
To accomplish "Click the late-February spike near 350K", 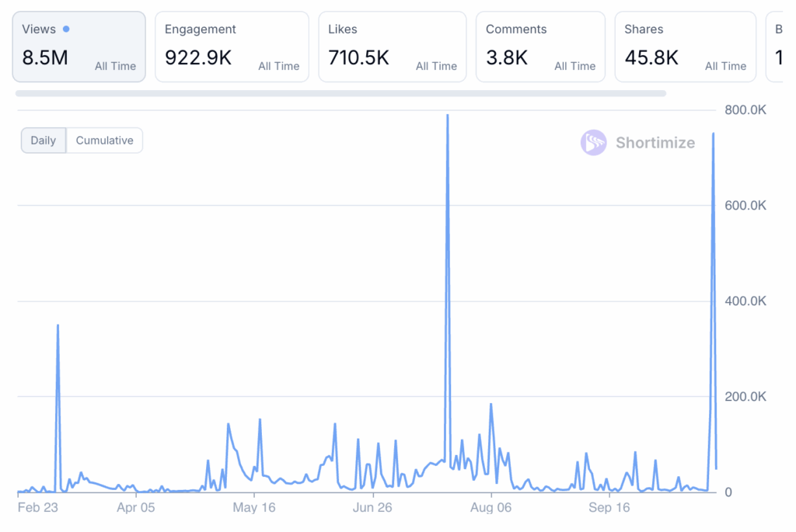I will (x=58, y=325).
